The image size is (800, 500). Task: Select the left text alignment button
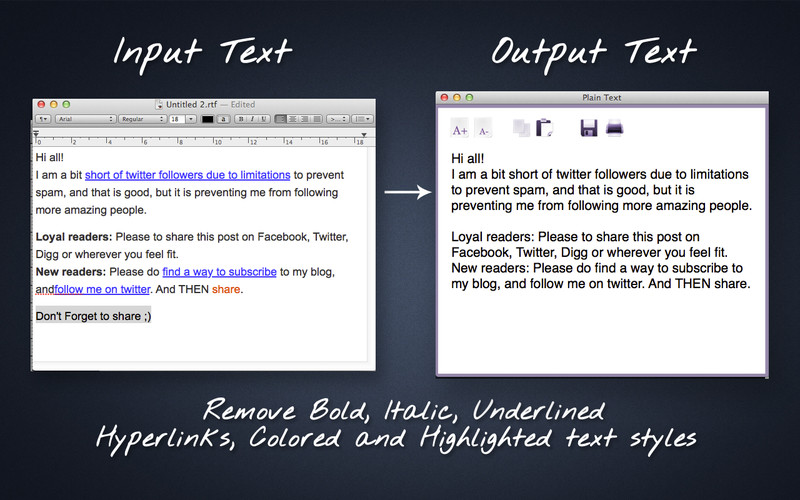click(x=282, y=119)
